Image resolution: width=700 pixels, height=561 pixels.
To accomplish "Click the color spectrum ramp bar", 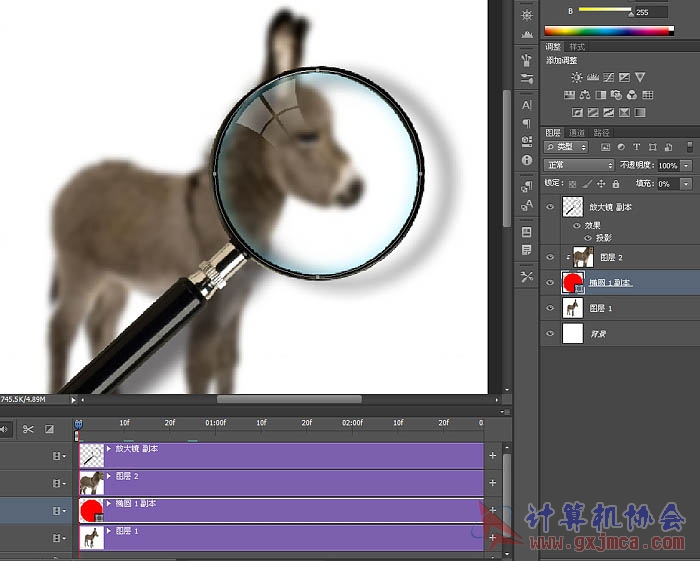I will point(609,31).
